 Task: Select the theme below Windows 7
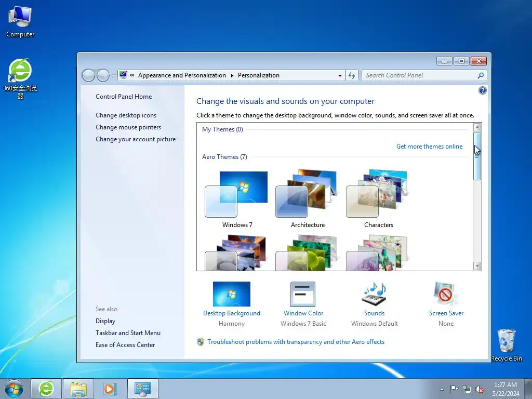(237, 252)
